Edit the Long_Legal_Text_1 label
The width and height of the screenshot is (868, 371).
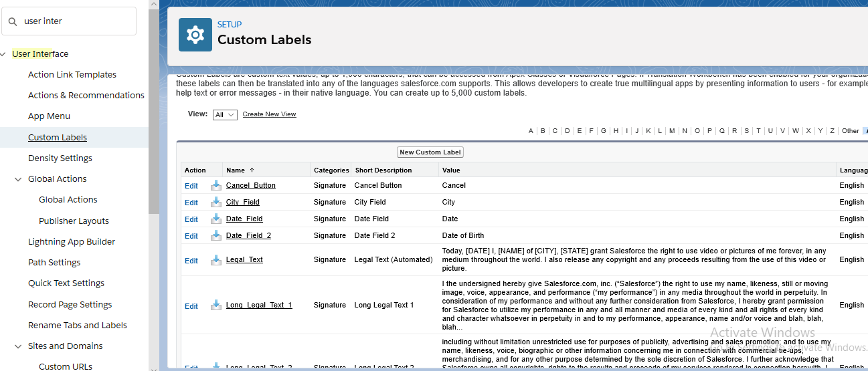(191, 306)
